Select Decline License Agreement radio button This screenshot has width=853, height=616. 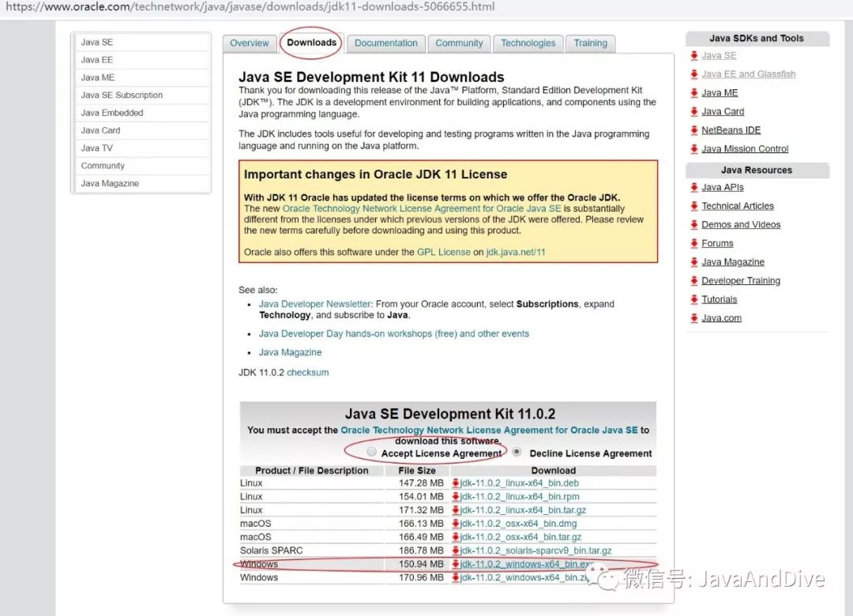[517, 452]
